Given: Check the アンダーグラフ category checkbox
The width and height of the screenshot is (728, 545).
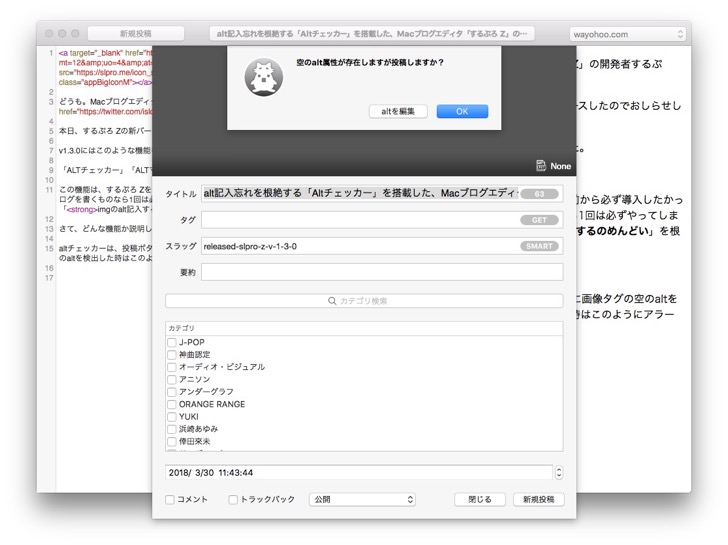Looking at the screenshot, I should [x=172, y=392].
